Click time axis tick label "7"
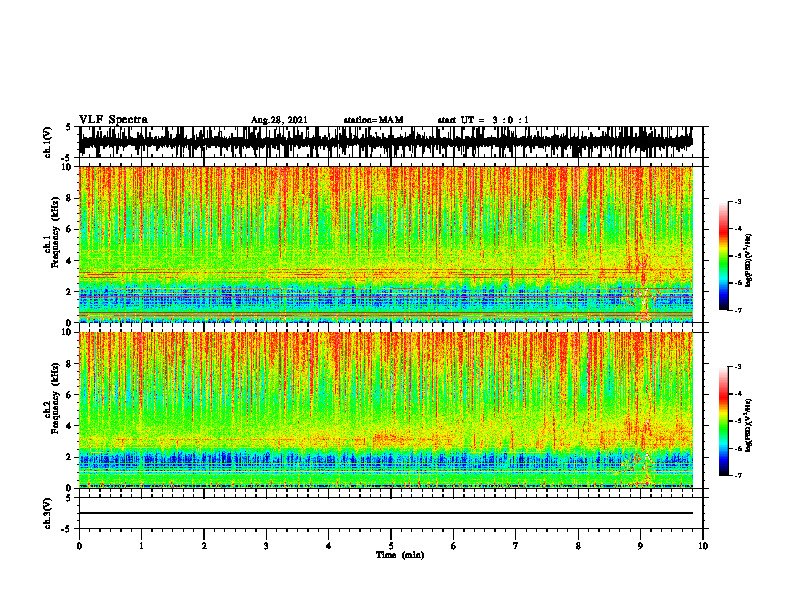 (516, 546)
